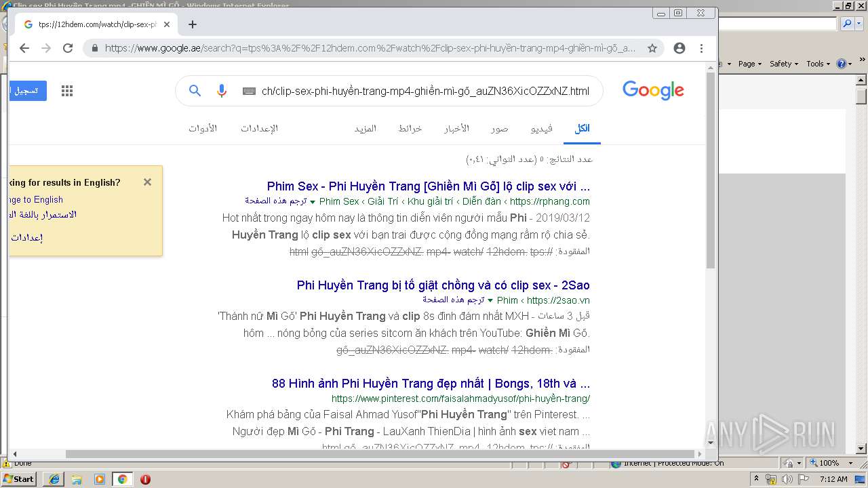Image resolution: width=868 pixels, height=488 pixels.
Task: Open the الأدوات (Tools) option
Action: click(203, 129)
